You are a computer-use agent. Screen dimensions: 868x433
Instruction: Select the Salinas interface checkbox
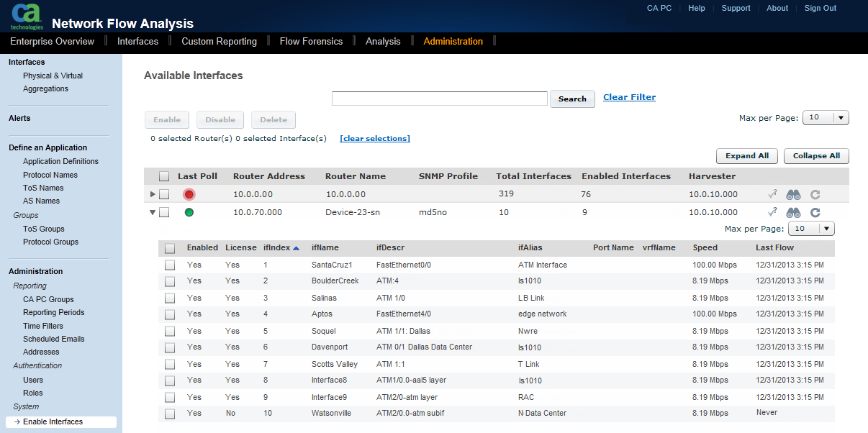pos(170,298)
